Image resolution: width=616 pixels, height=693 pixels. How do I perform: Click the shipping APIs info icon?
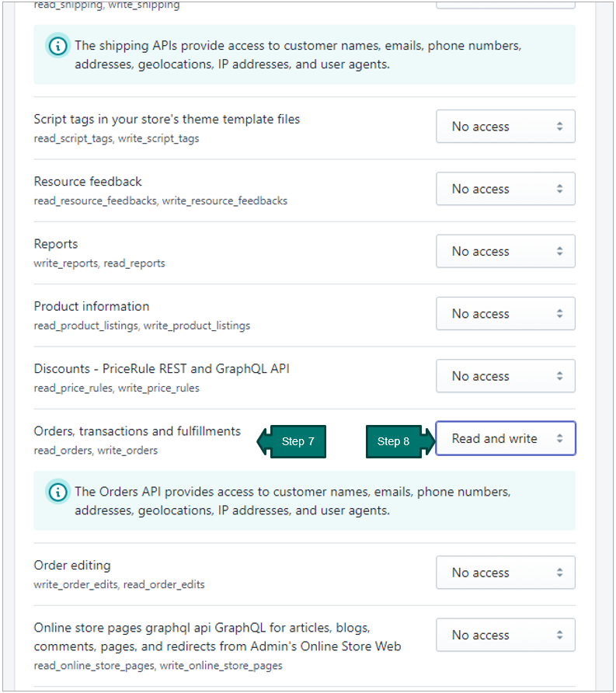[58, 46]
